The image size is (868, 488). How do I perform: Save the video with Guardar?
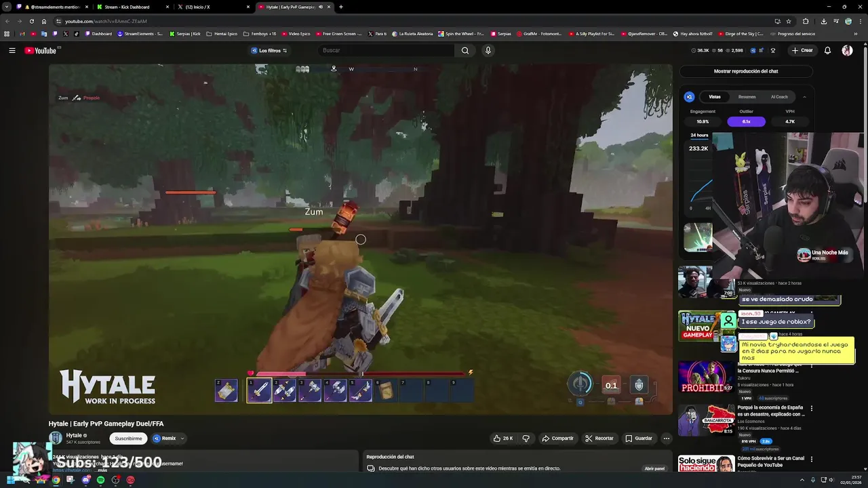tap(638, 439)
